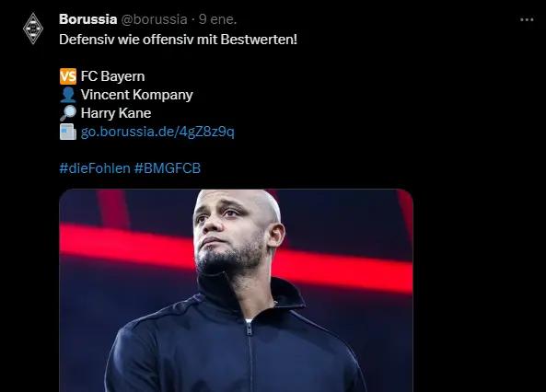
Task: Click the Borussia club crest avatar
Action: coord(33,29)
